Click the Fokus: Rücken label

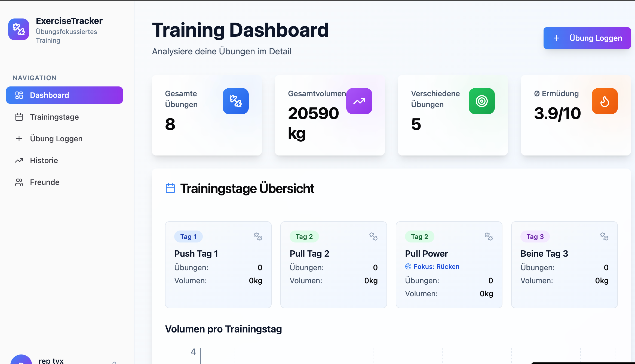pos(437,267)
